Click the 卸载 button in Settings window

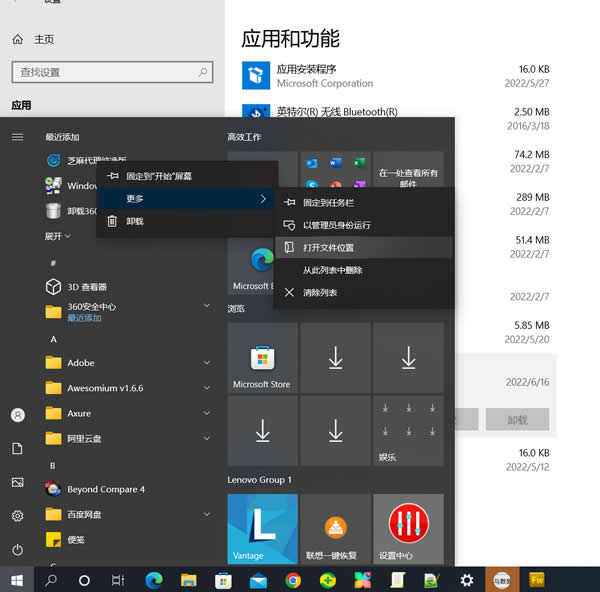pos(517,419)
